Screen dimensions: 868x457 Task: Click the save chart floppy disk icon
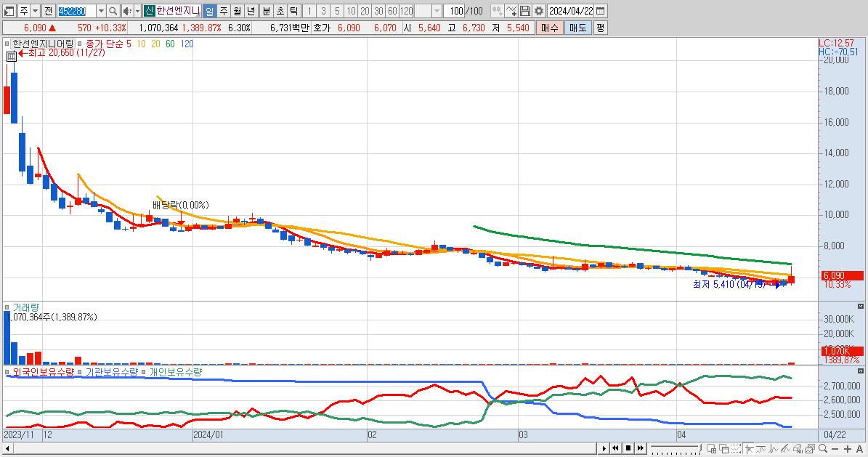pyautogui.click(x=524, y=10)
